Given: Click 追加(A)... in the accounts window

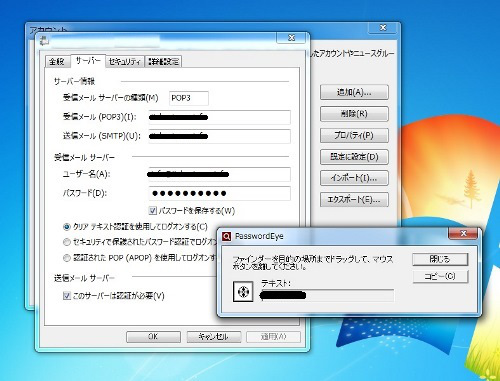Looking at the screenshot, I should [354, 92].
